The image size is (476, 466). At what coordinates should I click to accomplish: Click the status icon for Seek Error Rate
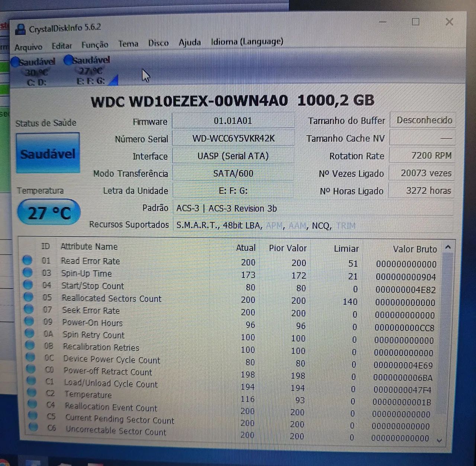[x=29, y=309]
